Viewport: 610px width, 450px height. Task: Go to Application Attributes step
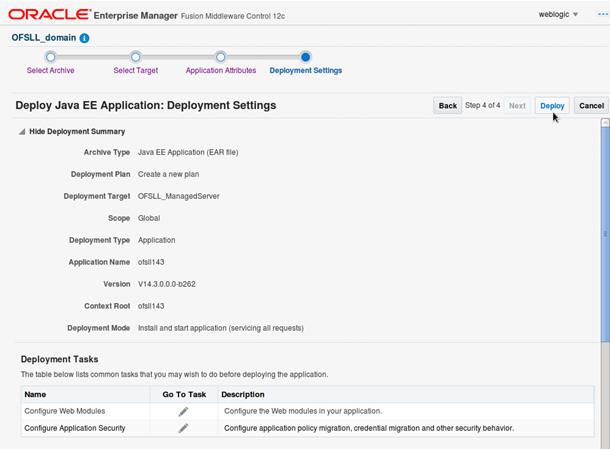pyautogui.click(x=221, y=70)
